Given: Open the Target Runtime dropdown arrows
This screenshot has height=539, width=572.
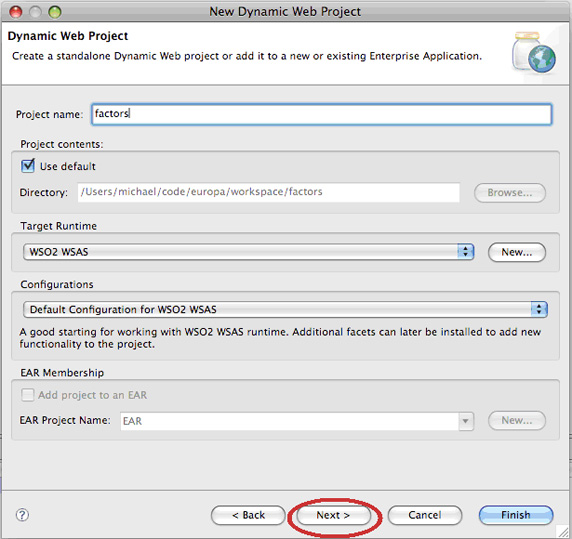Looking at the screenshot, I should coord(465,252).
